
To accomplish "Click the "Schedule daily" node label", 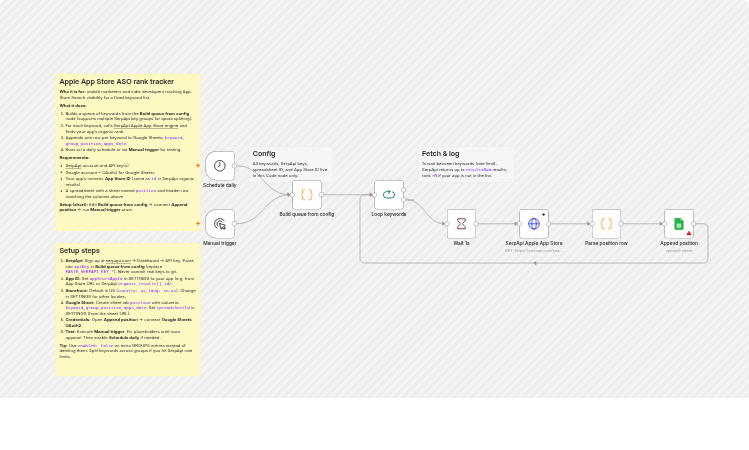I will pyautogui.click(x=220, y=185).
